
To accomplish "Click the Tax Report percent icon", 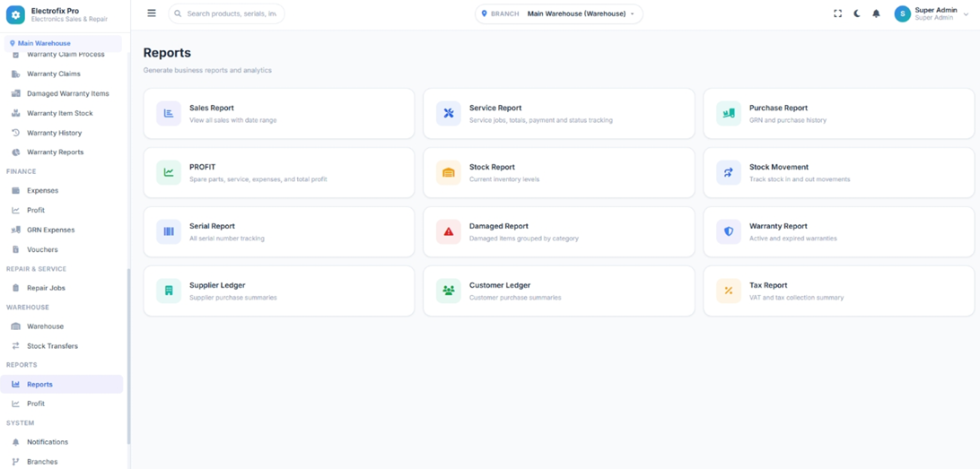I will (x=729, y=291).
